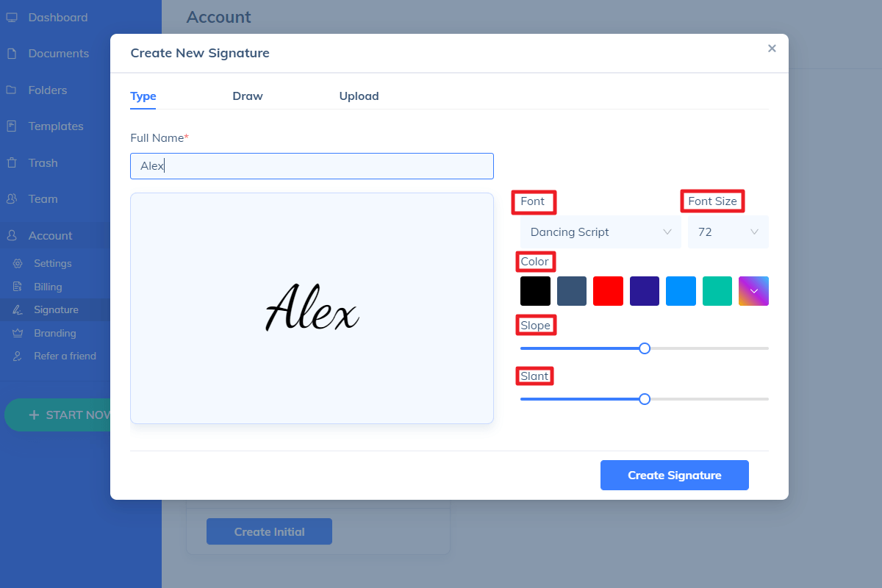Switch to the Upload tab
882x588 pixels.
[359, 96]
